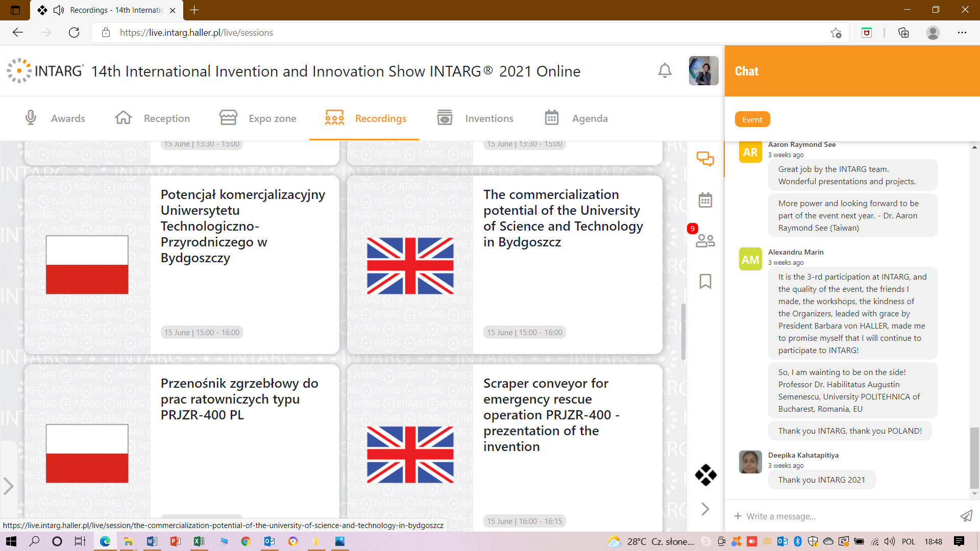Click the notifications bell icon
The image size is (980, 551).
click(x=665, y=70)
